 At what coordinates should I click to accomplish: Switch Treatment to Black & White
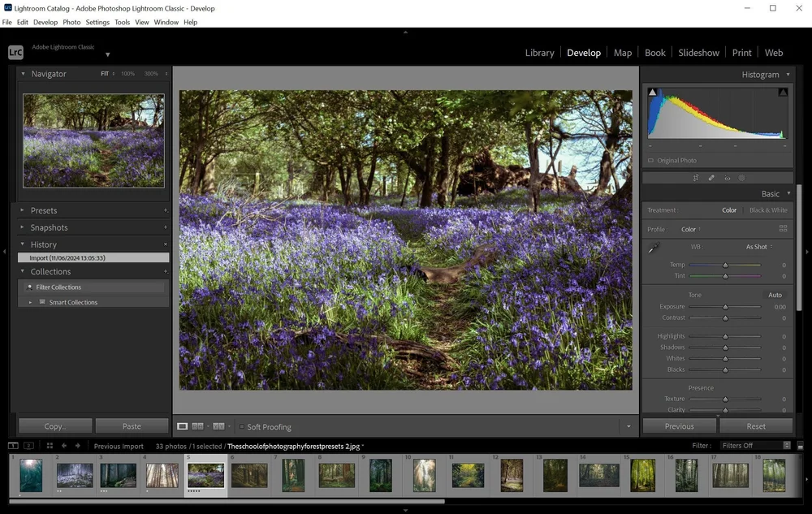tap(768, 209)
